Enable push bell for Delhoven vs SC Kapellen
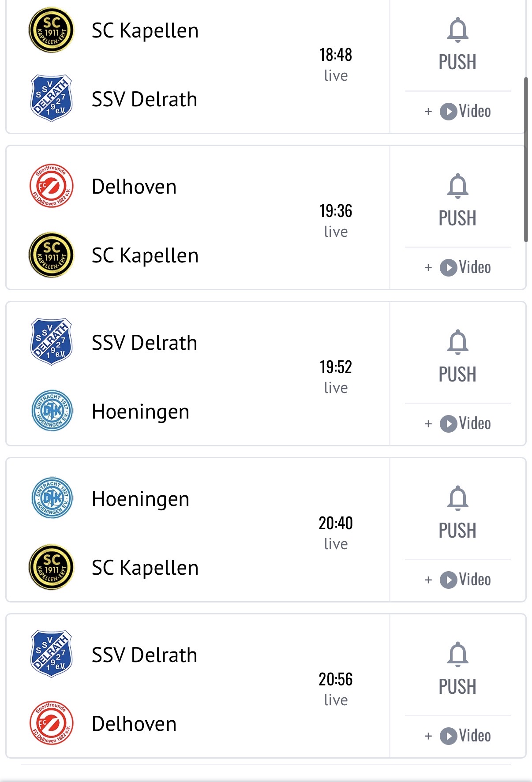 pos(457,186)
